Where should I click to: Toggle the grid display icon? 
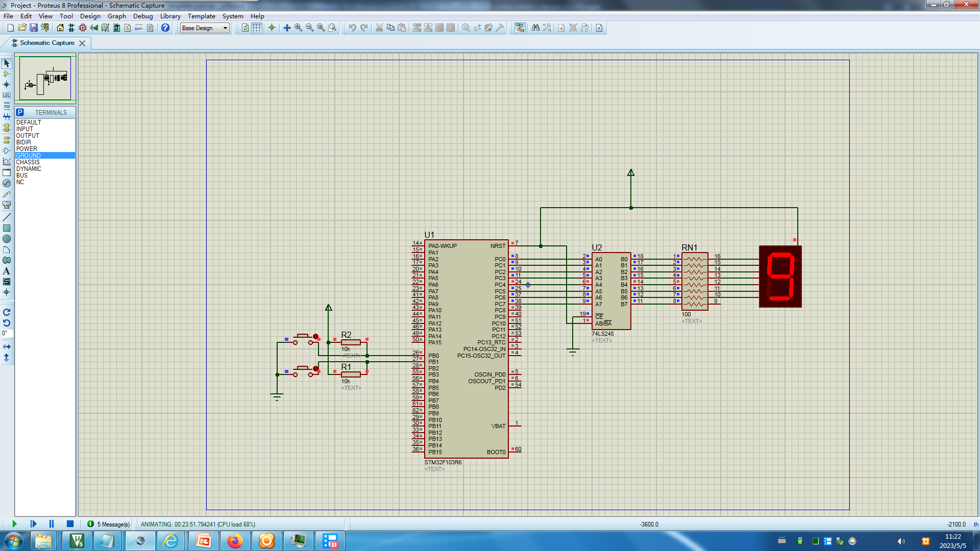tap(257, 28)
